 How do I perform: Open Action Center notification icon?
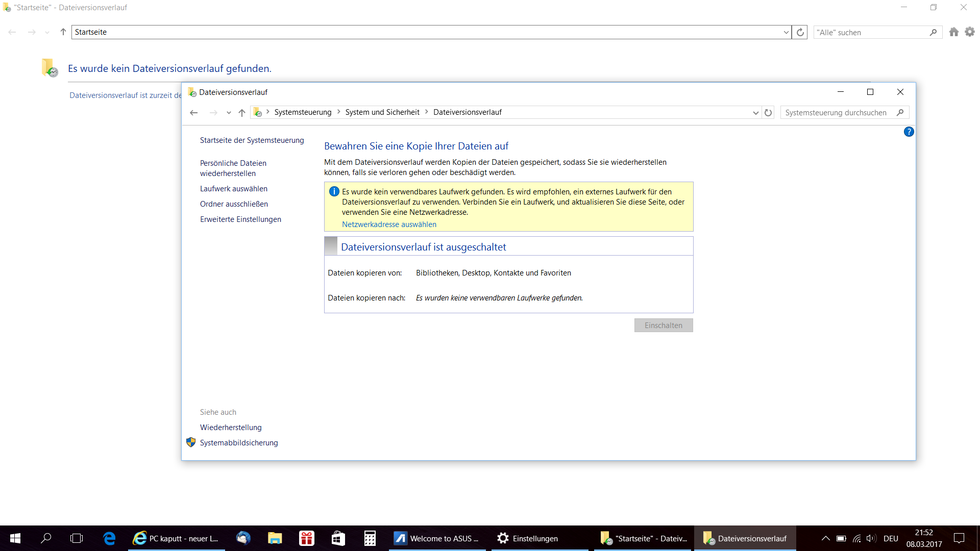pos(959,538)
